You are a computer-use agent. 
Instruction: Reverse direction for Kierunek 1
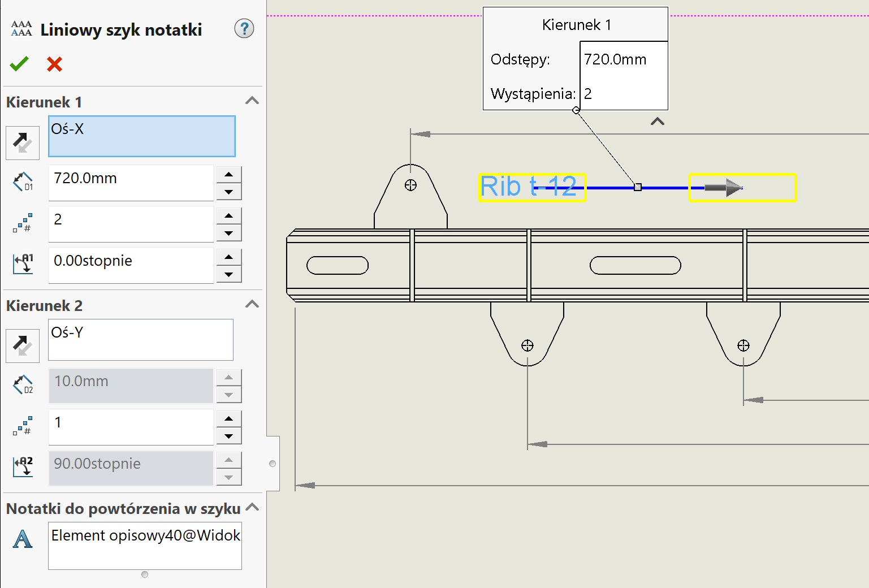pyautogui.click(x=23, y=142)
